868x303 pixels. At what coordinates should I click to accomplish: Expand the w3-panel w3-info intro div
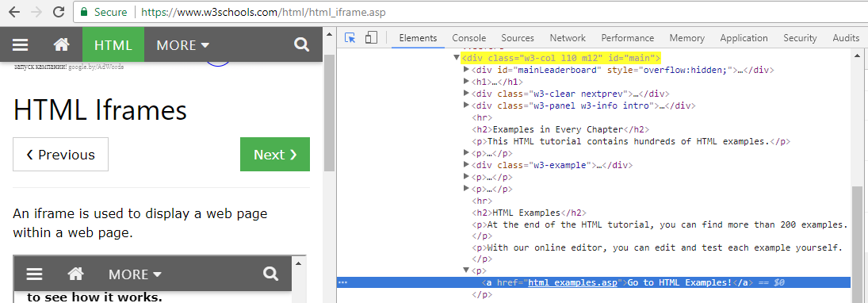tap(466, 105)
